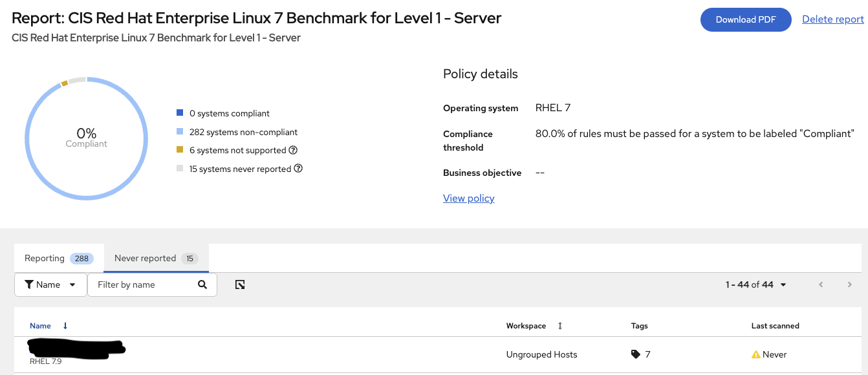
Task: Click the Download PDF button
Action: (745, 19)
